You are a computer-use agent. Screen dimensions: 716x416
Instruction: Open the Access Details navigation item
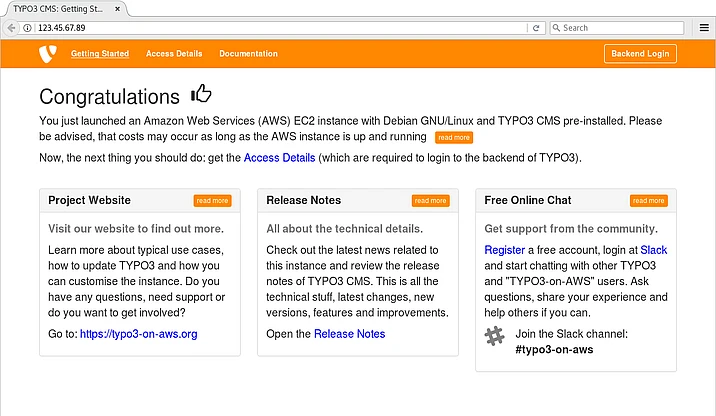[x=174, y=53]
